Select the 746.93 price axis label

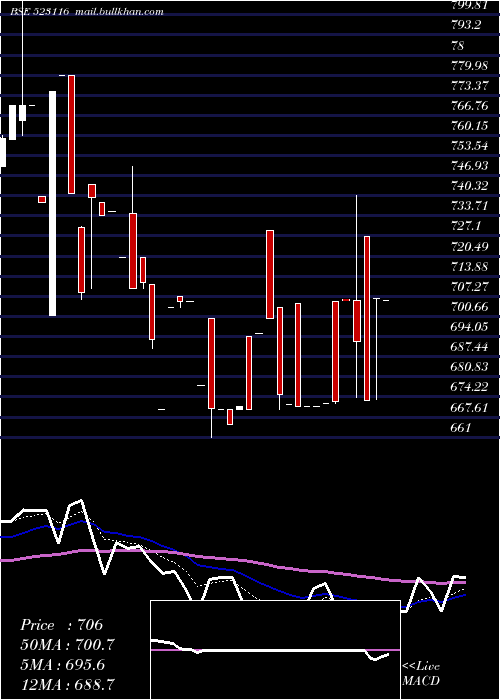click(469, 166)
